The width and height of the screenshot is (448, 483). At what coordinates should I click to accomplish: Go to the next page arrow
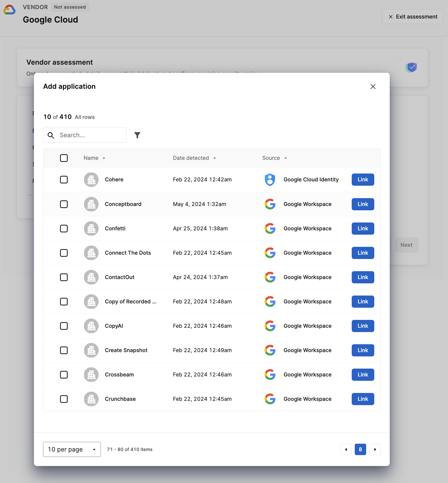(375, 450)
